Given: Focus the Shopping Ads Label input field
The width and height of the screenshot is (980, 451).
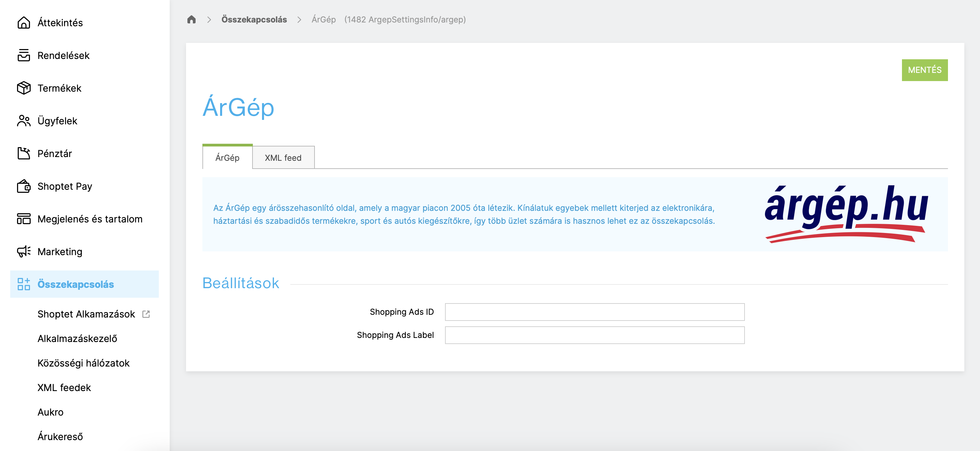Looking at the screenshot, I should coord(595,335).
